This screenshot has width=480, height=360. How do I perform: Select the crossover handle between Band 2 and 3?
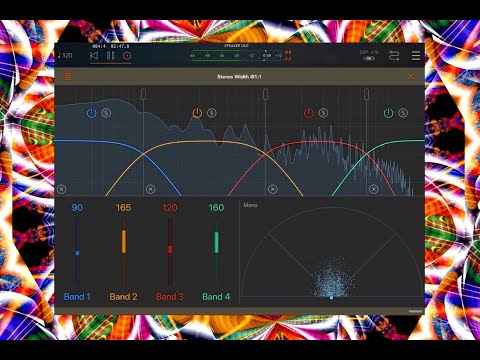266,94
